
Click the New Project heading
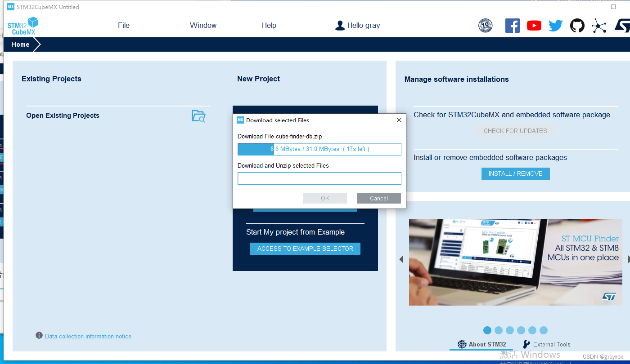coord(258,79)
